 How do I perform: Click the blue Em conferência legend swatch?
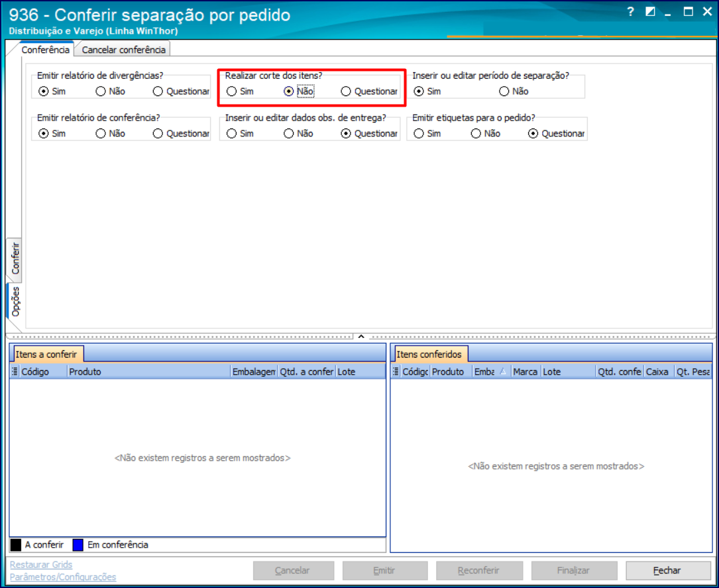coord(78,545)
